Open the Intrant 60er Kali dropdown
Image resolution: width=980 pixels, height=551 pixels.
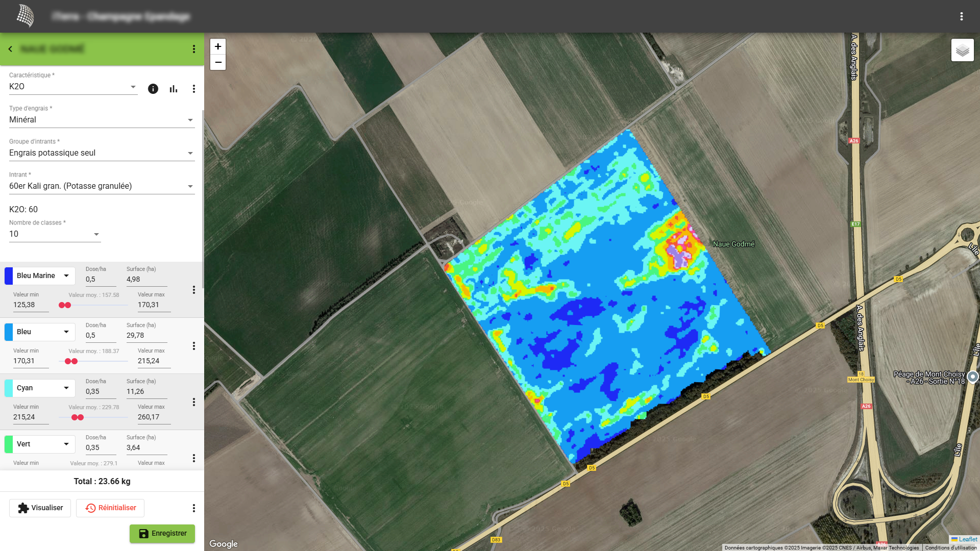(102, 186)
